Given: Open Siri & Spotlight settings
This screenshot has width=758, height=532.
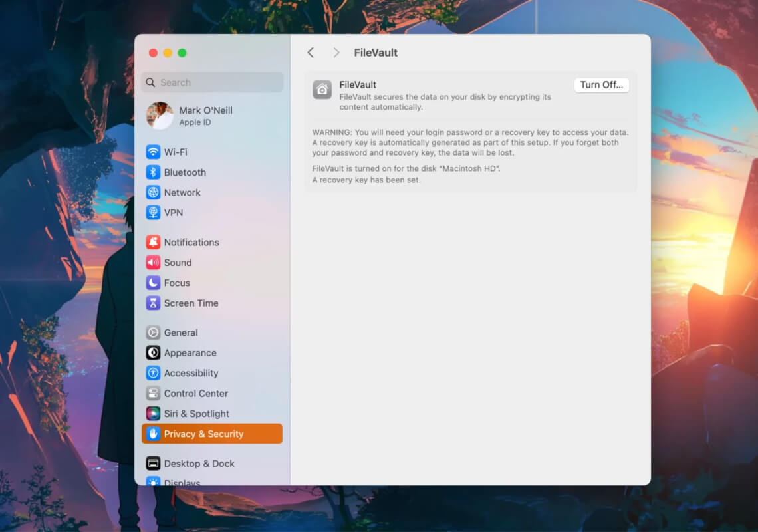Looking at the screenshot, I should (x=211, y=414).
